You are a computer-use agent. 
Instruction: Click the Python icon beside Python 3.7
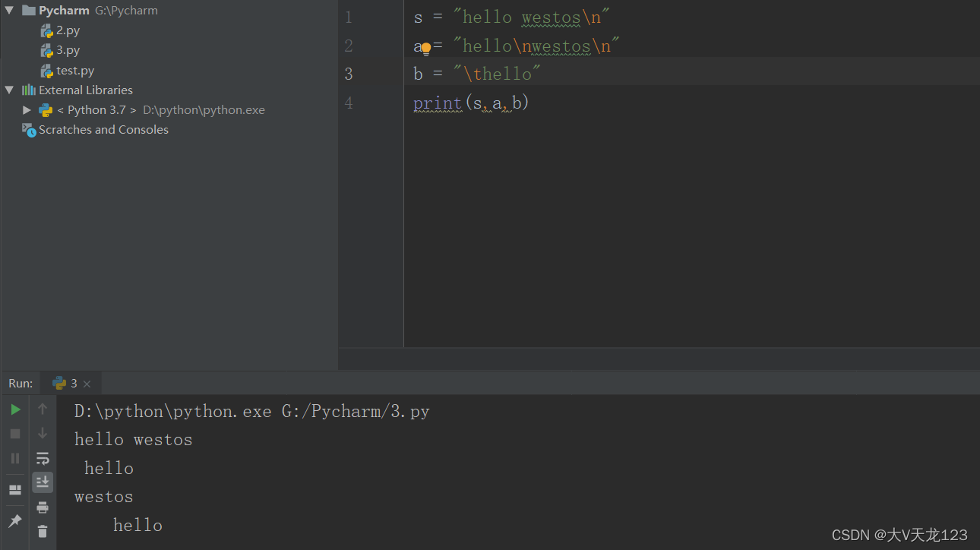(x=46, y=109)
